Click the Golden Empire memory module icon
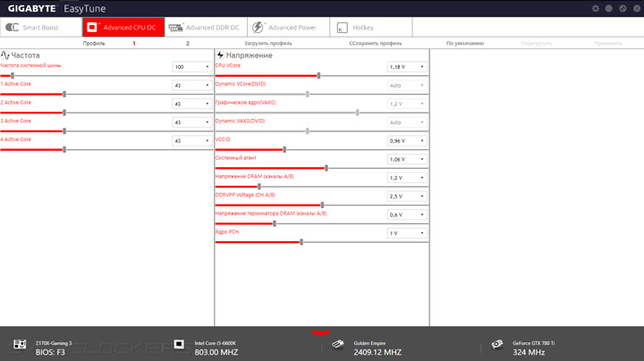Image resolution: width=644 pixels, height=361 pixels. 337,344
